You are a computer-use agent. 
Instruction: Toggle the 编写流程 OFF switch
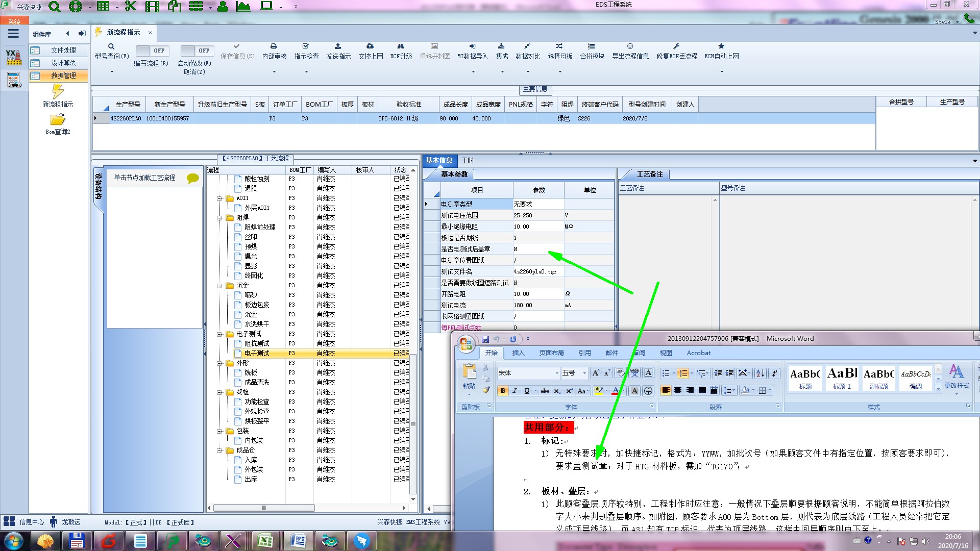pos(151,51)
